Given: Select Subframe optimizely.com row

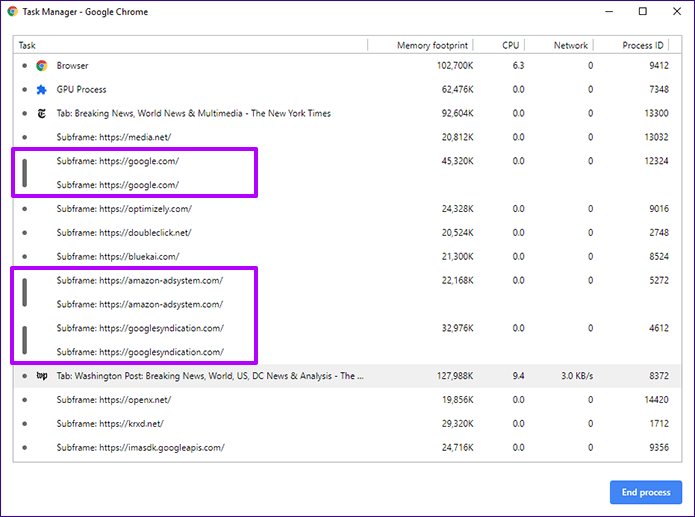Looking at the screenshot, I should [x=348, y=209].
